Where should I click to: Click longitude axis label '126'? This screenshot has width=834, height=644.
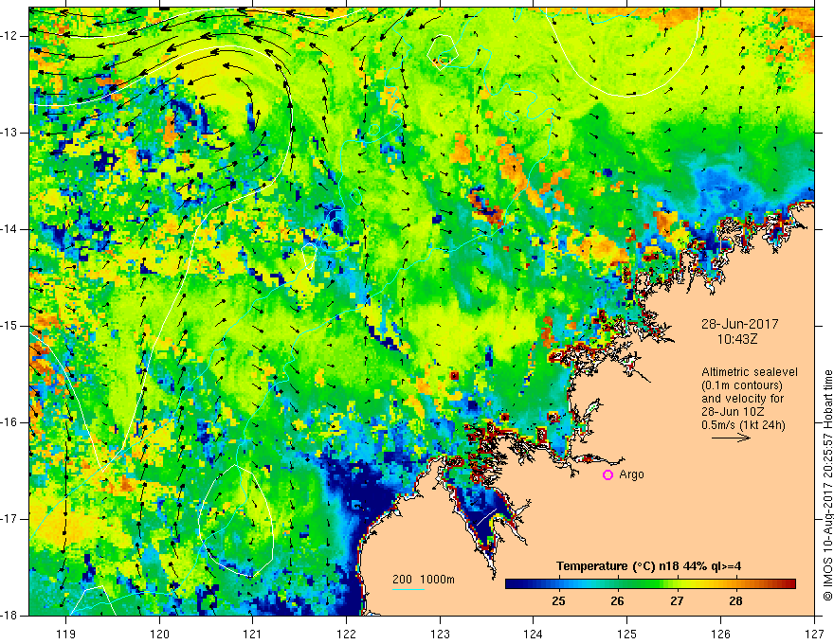point(720,634)
